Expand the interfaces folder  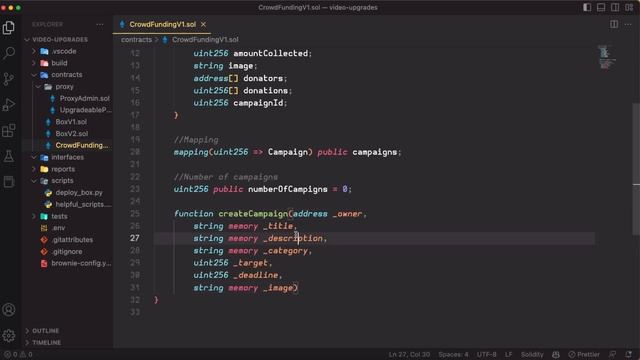tap(67, 157)
